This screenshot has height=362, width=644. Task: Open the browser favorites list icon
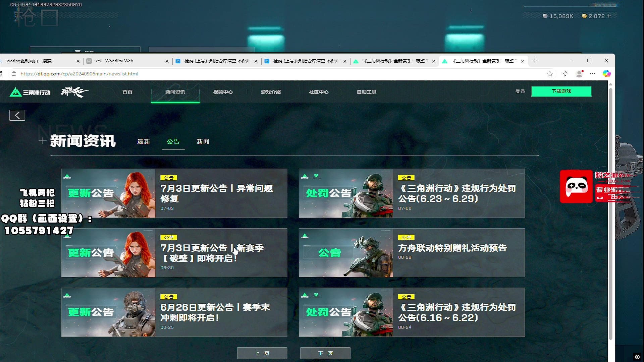coord(566,74)
